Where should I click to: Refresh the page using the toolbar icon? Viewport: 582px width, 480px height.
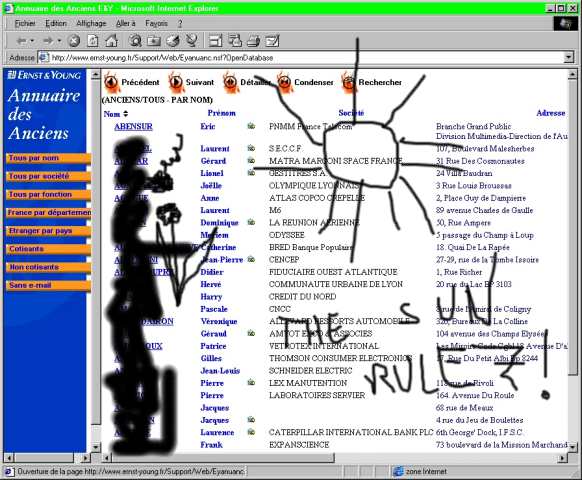point(92,41)
